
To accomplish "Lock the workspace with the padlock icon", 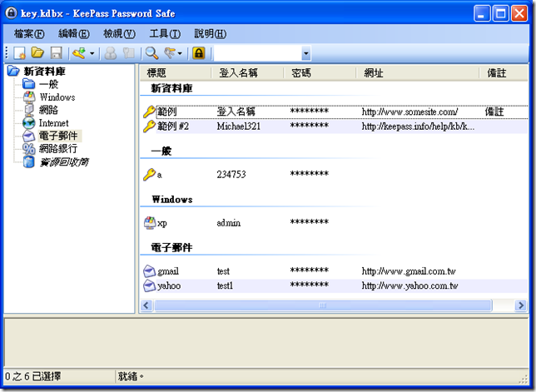I will [x=199, y=53].
